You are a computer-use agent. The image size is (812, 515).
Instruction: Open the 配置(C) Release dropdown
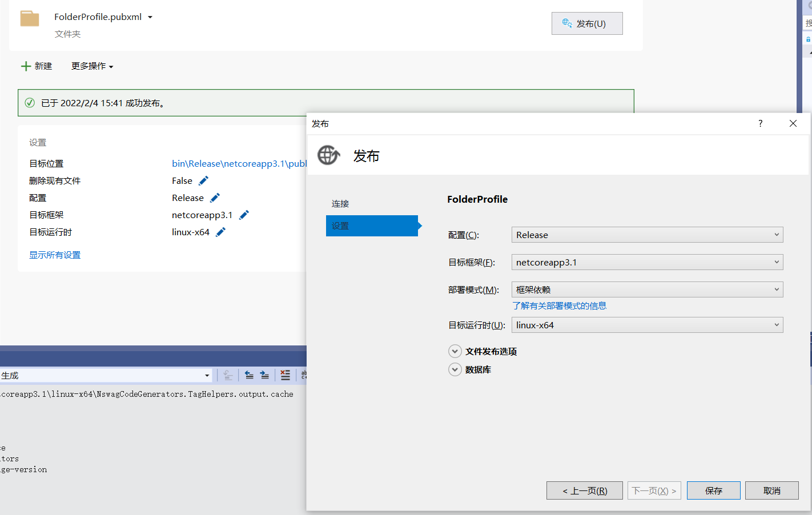[647, 235]
